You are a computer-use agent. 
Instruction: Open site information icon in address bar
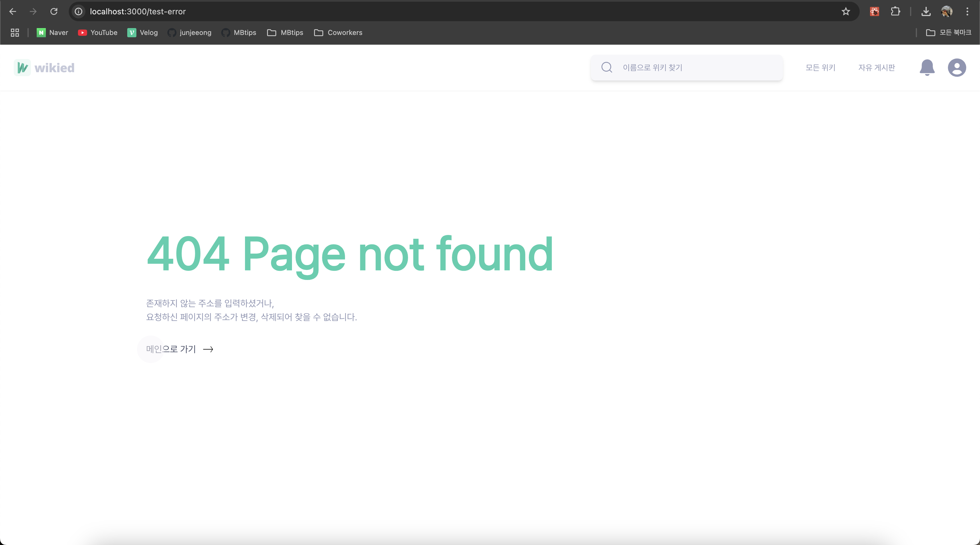tap(78, 11)
